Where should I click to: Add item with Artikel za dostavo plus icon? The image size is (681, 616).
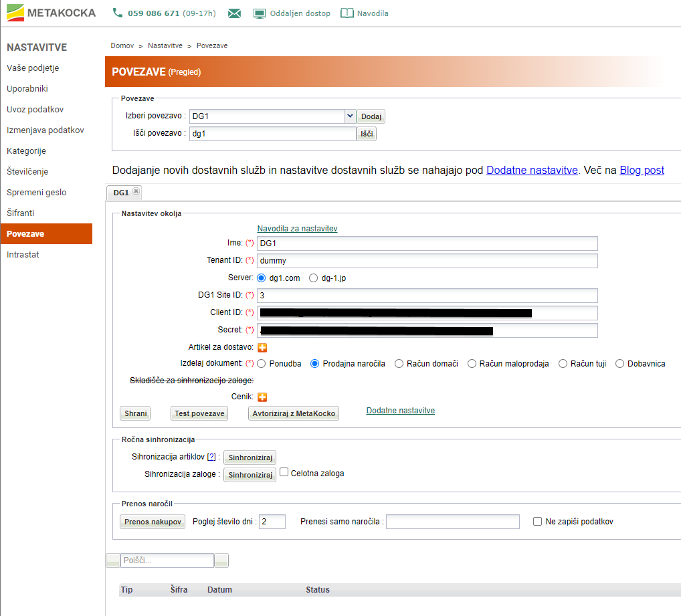click(x=262, y=347)
